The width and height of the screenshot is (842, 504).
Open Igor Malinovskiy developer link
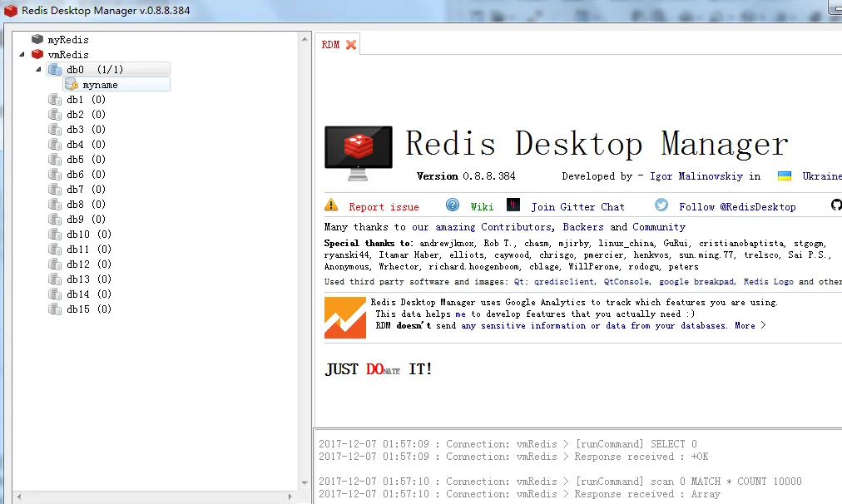click(696, 176)
